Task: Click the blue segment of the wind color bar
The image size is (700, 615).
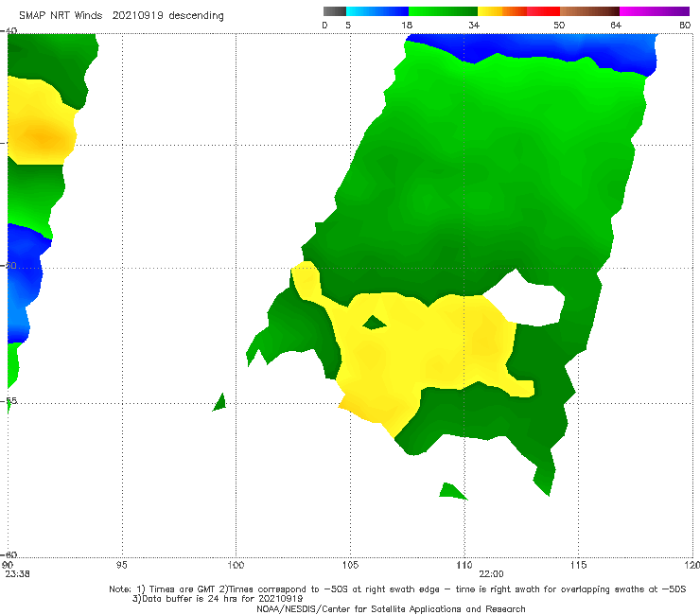Action: click(x=377, y=11)
